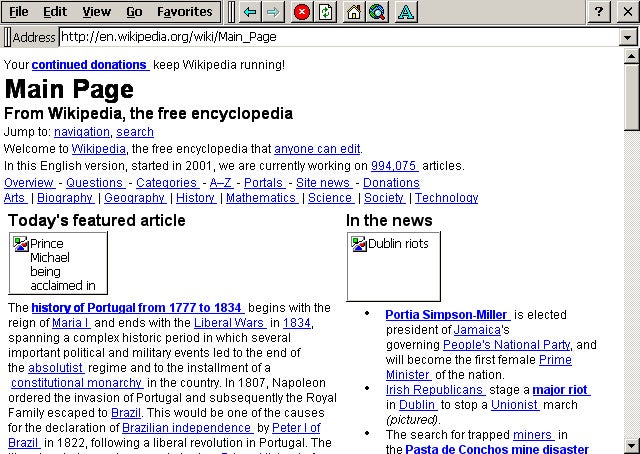Click the Address bar grip handle
The width and height of the screenshot is (640, 454).
pos(7,37)
